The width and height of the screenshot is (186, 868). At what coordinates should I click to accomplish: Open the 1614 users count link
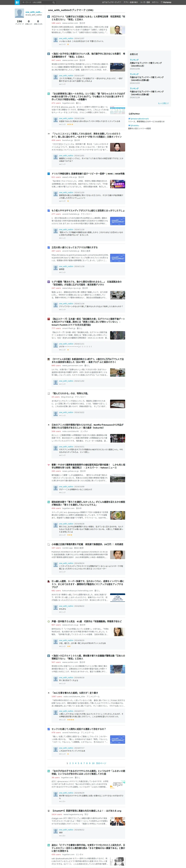point(57,814)
